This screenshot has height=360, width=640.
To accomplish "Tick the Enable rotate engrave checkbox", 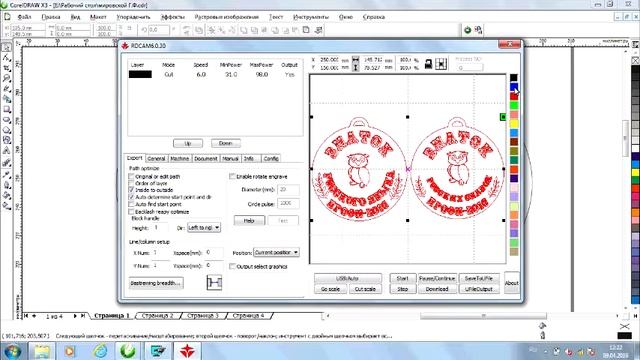I will click(x=232, y=176).
